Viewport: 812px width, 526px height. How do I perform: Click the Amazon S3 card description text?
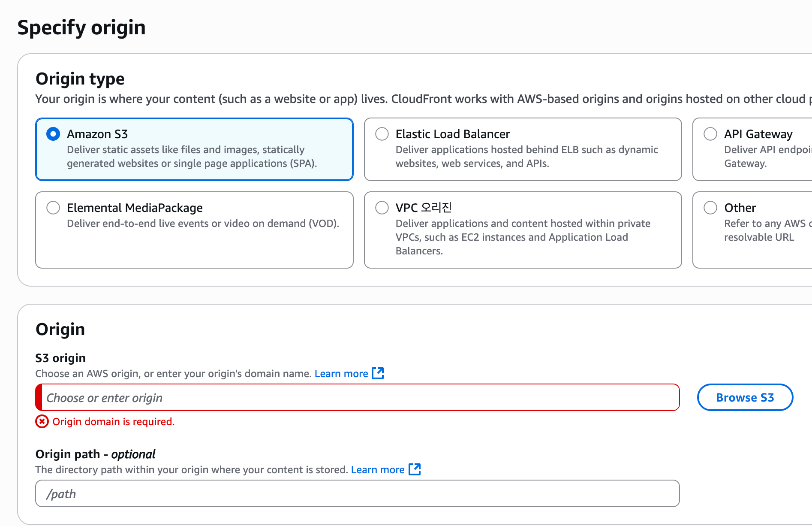click(192, 157)
